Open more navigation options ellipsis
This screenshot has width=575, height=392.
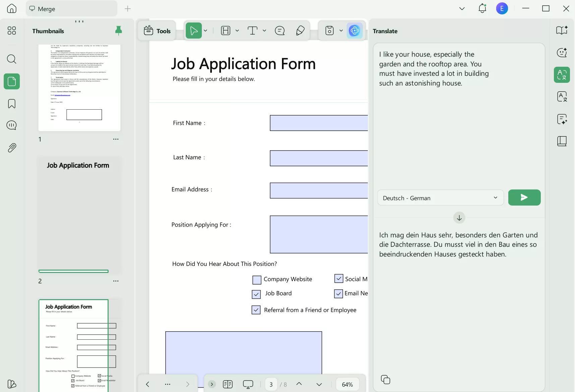[x=168, y=384]
